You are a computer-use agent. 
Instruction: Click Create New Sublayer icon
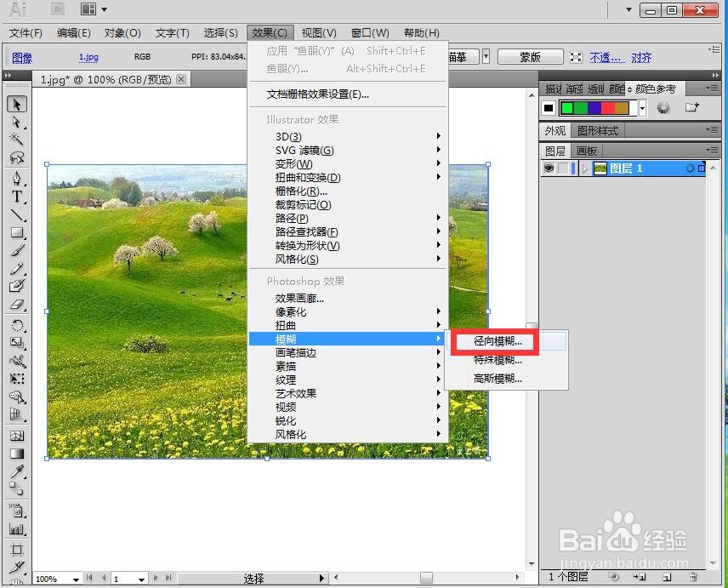click(x=640, y=577)
